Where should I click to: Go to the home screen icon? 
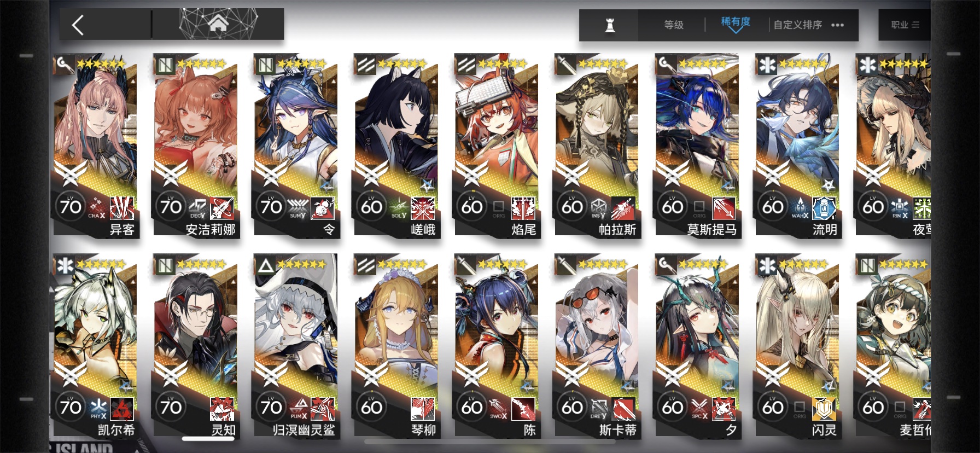(218, 24)
